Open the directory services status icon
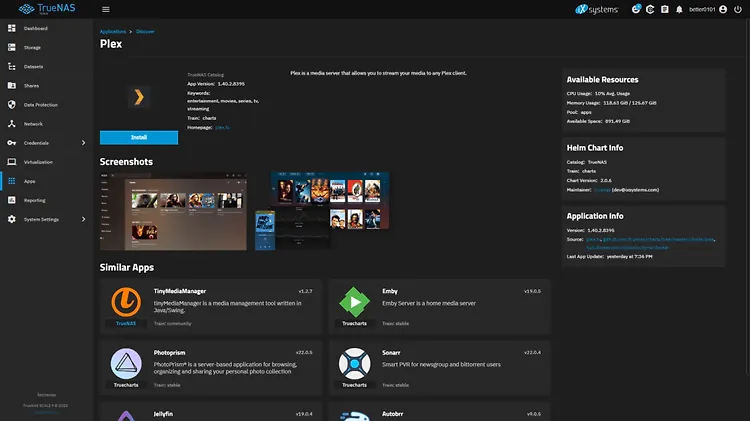The width and height of the screenshot is (750, 421). tap(650, 9)
